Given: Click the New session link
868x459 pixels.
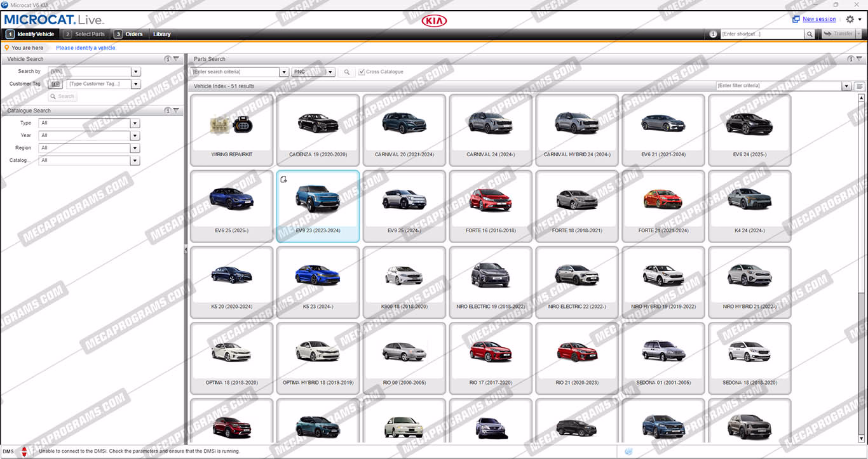Looking at the screenshot, I should tap(819, 19).
